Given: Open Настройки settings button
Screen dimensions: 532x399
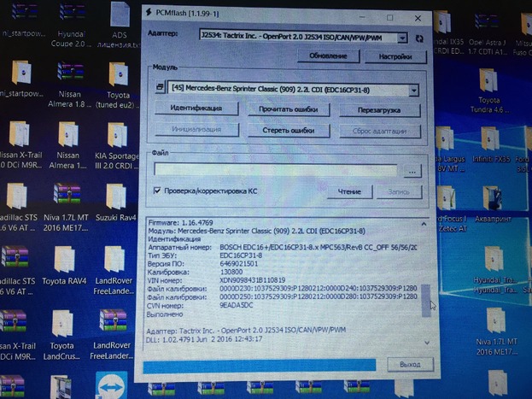Looking at the screenshot, I should pyautogui.click(x=395, y=56).
